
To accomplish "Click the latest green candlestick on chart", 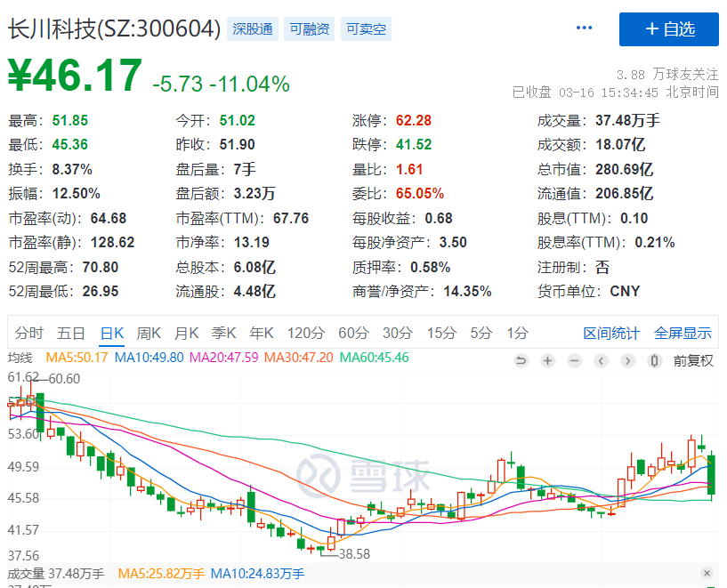I will [711, 475].
